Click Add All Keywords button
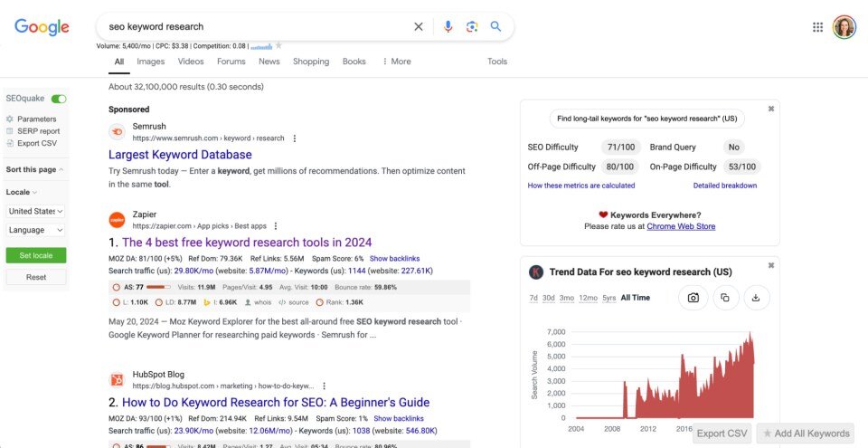This screenshot has width=868, height=448. (806, 434)
